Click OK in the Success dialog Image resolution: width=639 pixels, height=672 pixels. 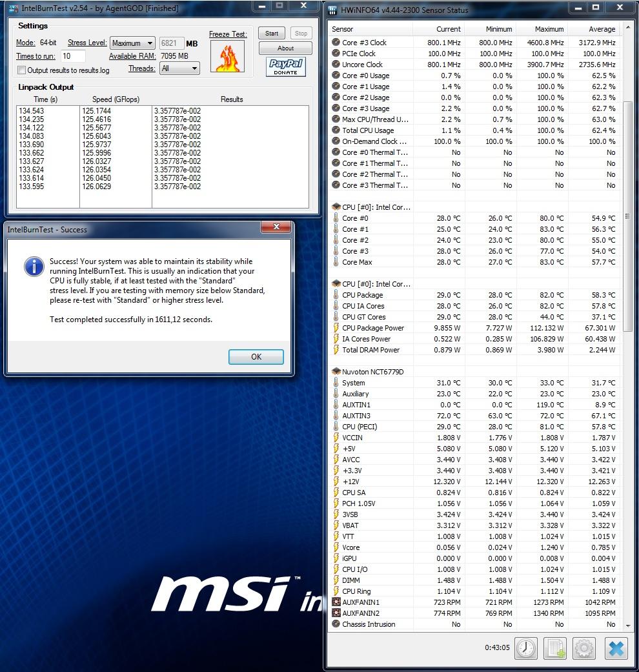click(x=256, y=356)
